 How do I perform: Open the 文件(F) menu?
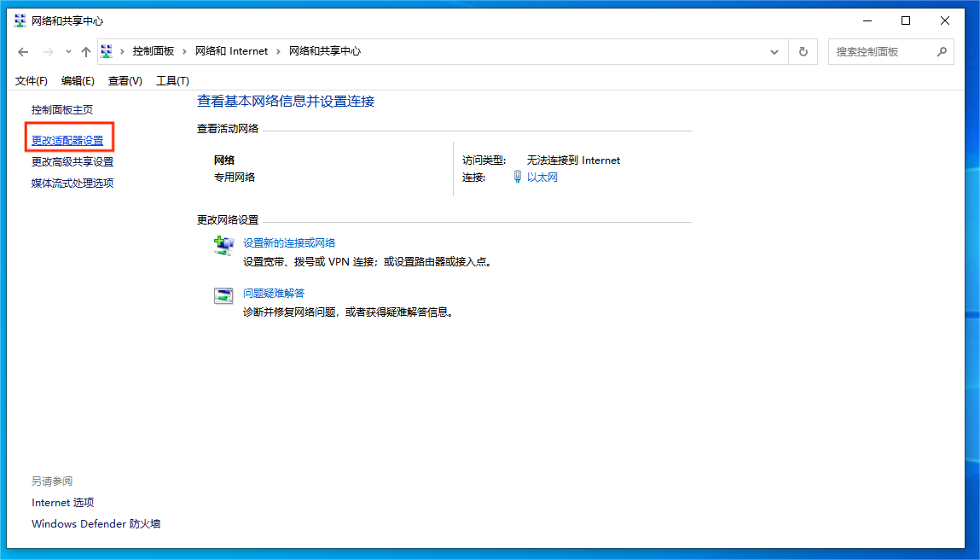click(32, 80)
